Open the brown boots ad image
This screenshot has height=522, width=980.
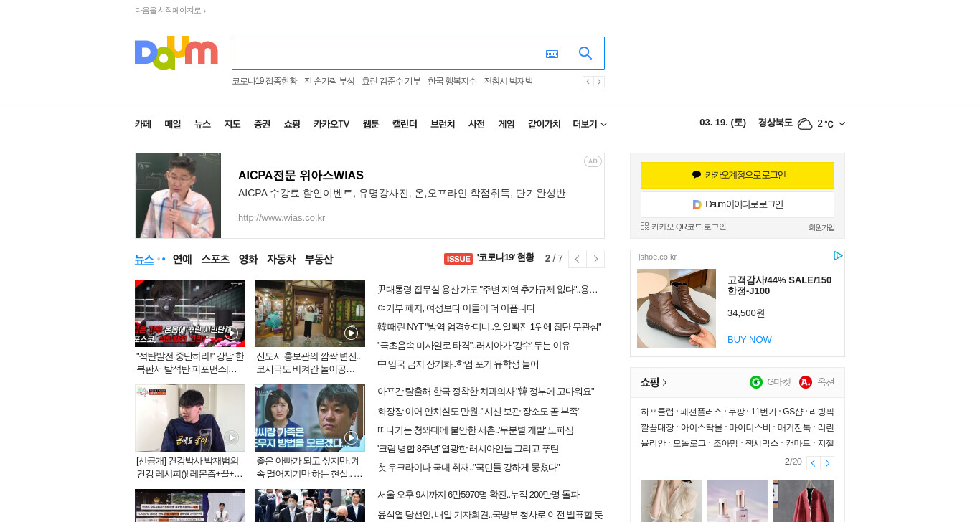click(677, 308)
